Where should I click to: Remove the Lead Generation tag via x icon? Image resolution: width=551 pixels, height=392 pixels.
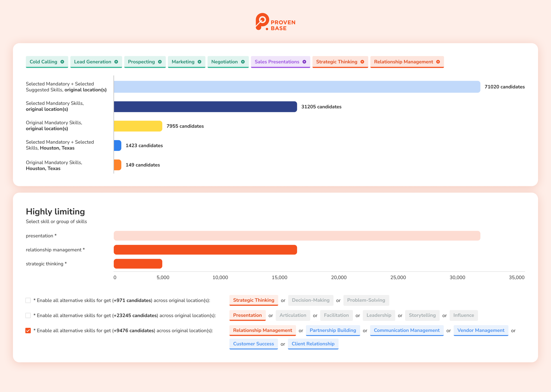(x=116, y=62)
